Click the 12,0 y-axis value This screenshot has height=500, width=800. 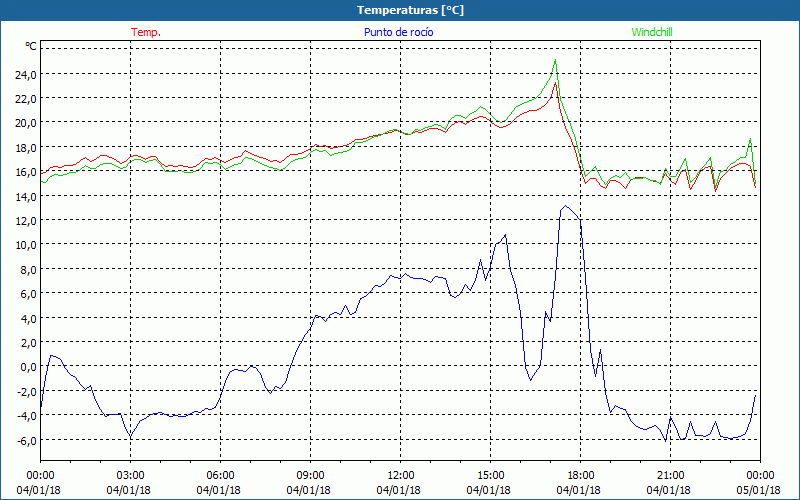click(26, 221)
